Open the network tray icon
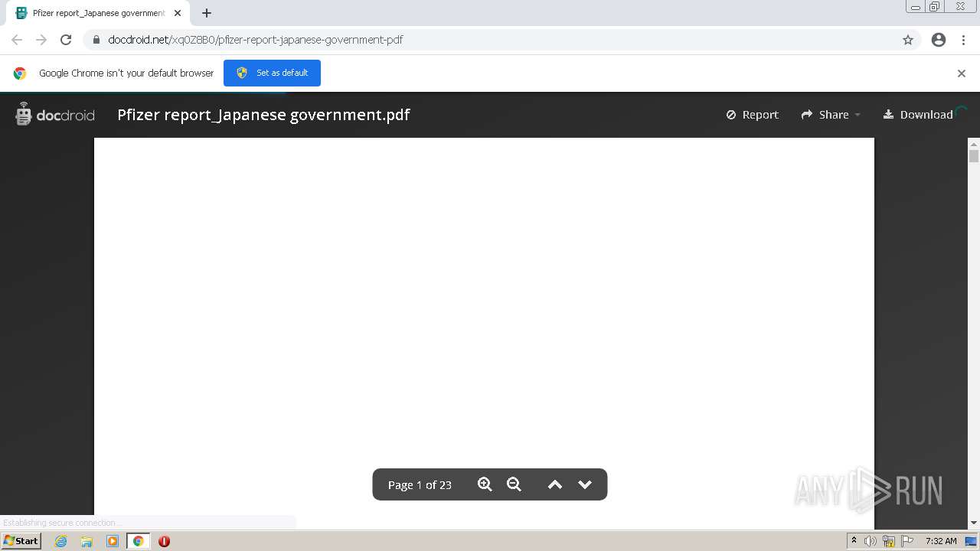The image size is (980, 551). (x=889, y=541)
